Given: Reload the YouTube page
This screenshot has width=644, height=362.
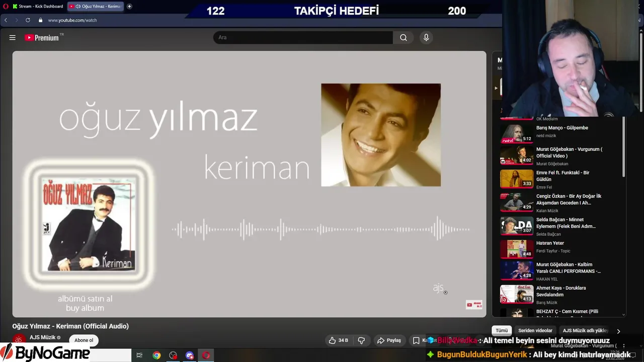Looking at the screenshot, I should [28, 20].
